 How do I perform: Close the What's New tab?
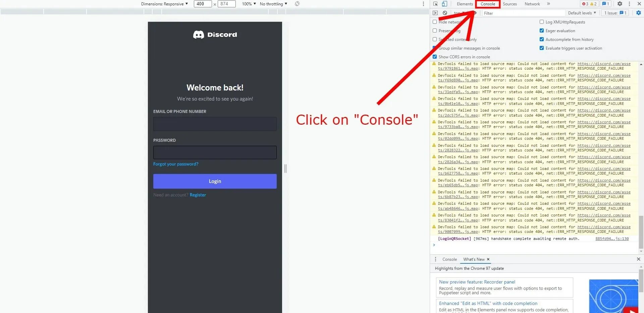coord(488,259)
